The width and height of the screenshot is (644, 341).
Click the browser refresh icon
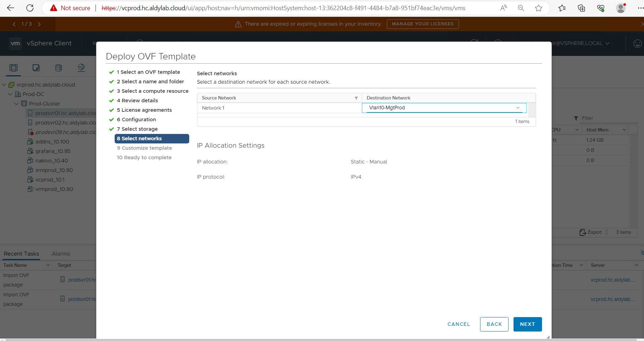coord(30,8)
